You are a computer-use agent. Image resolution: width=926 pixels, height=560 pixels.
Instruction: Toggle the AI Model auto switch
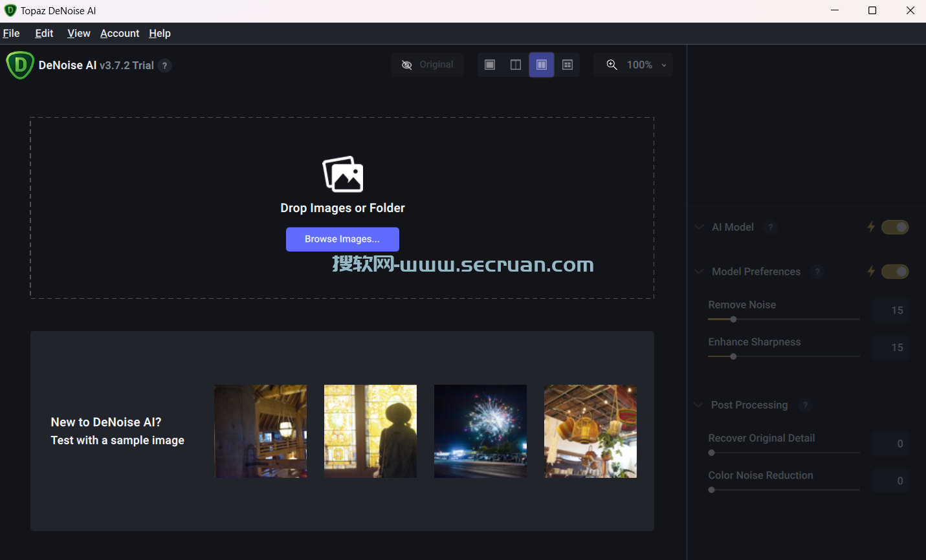pos(895,227)
